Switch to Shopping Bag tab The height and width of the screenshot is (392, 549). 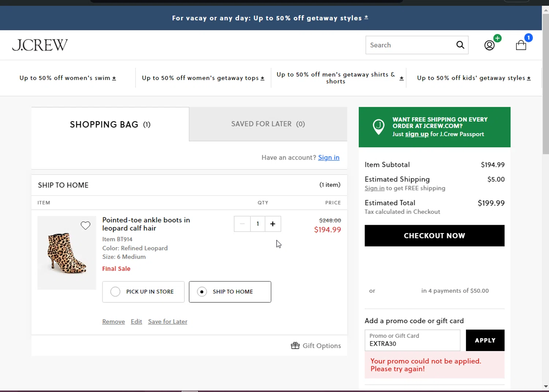[110, 124]
